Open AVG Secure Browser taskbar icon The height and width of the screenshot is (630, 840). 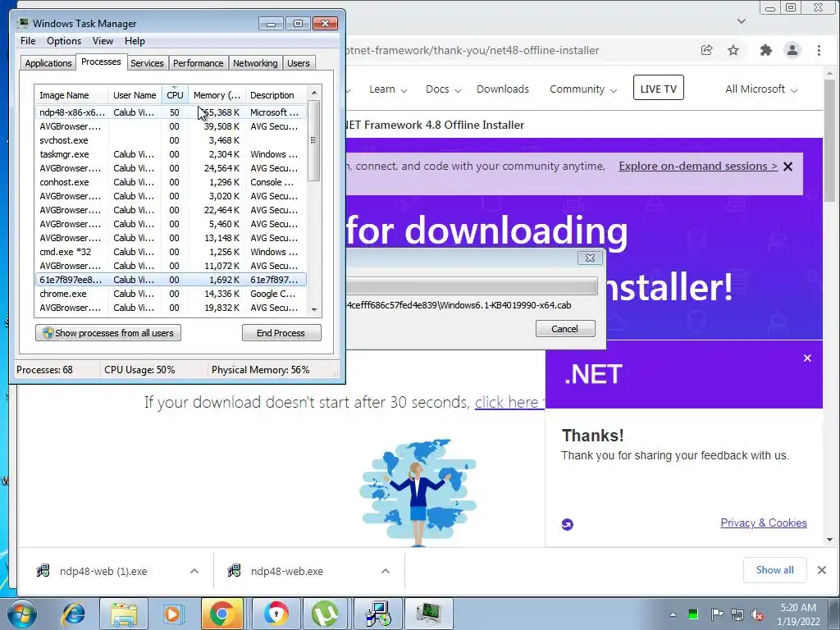point(276,614)
